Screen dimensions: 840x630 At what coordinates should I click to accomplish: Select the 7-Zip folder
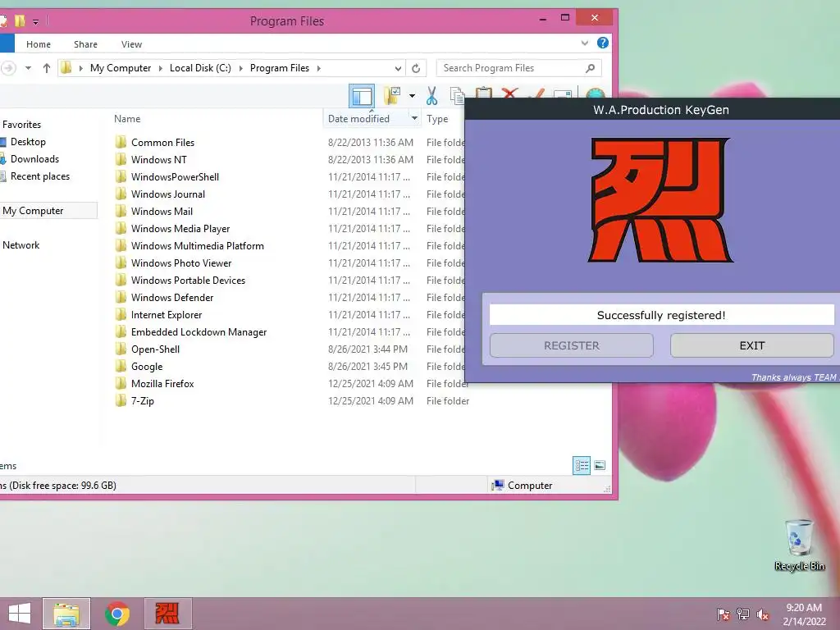(143, 400)
